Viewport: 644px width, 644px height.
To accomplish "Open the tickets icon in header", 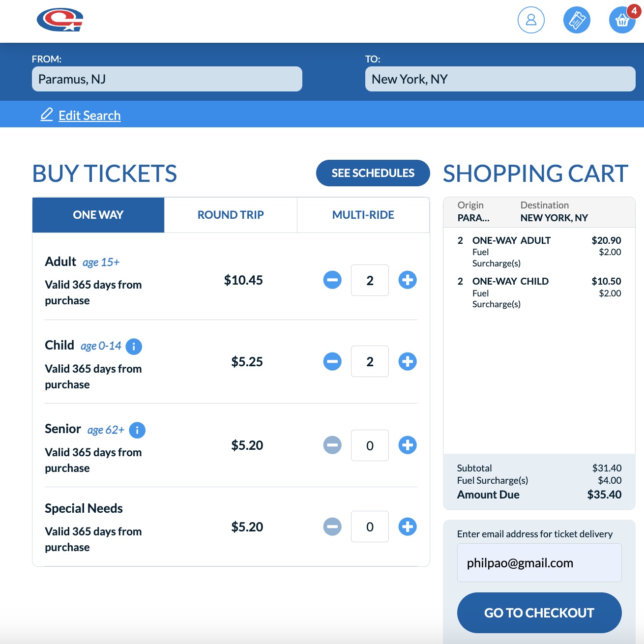I will (577, 20).
